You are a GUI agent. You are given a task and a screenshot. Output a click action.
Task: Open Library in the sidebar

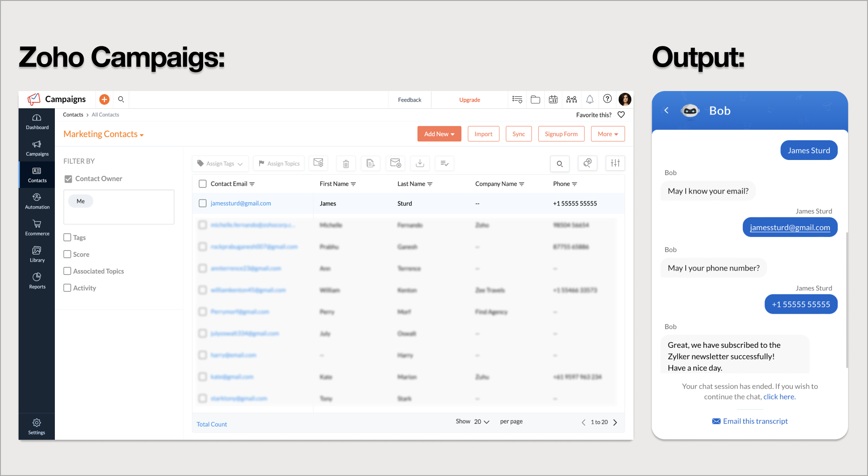tap(37, 255)
